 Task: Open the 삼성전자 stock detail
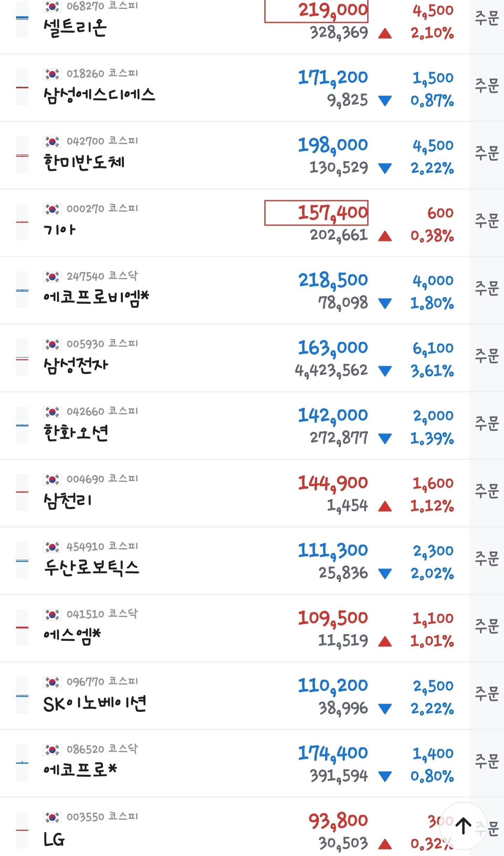[x=76, y=366]
